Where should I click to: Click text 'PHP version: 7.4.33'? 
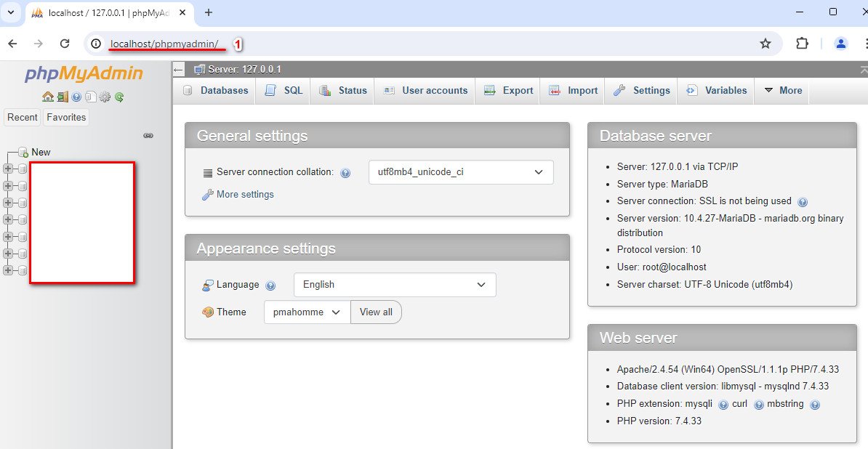click(x=659, y=421)
